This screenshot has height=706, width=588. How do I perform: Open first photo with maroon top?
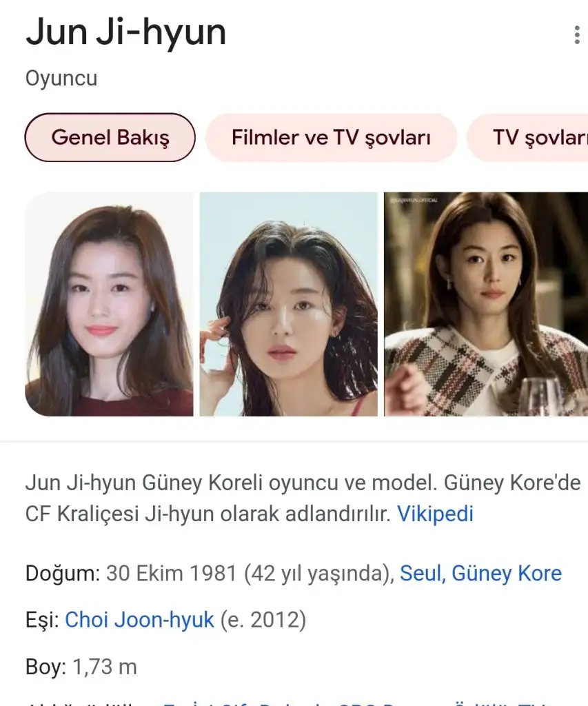click(x=109, y=304)
